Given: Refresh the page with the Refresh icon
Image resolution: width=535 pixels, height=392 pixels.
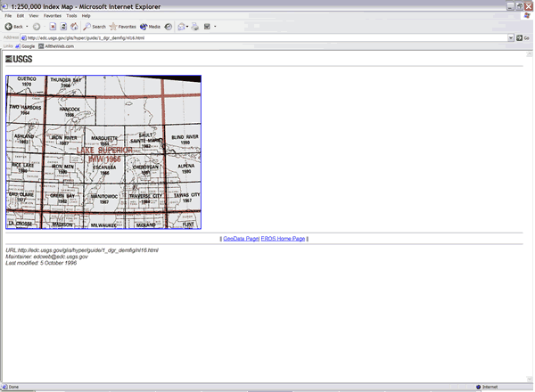Looking at the screenshot, I should coord(62,27).
